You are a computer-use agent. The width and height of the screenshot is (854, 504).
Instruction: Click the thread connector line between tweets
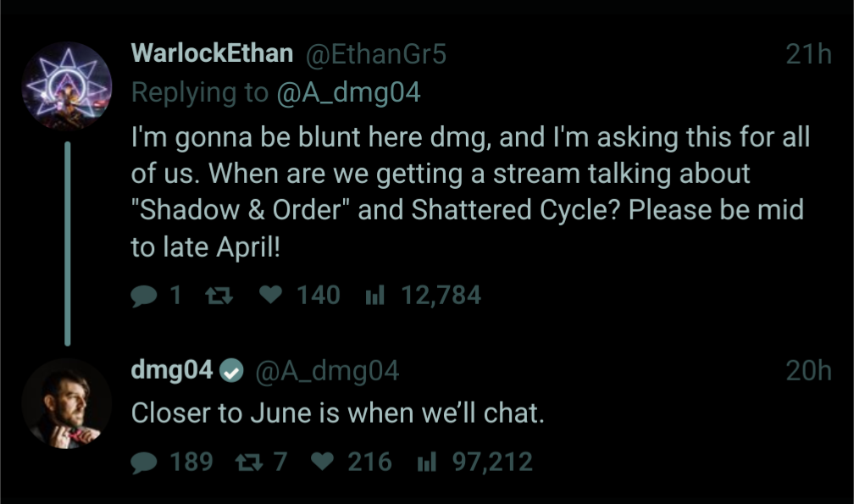(68, 244)
